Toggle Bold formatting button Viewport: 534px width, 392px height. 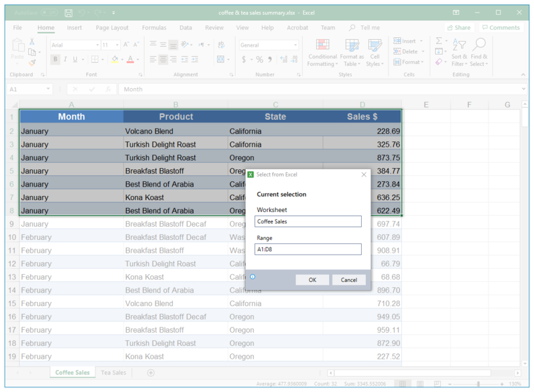55,59
